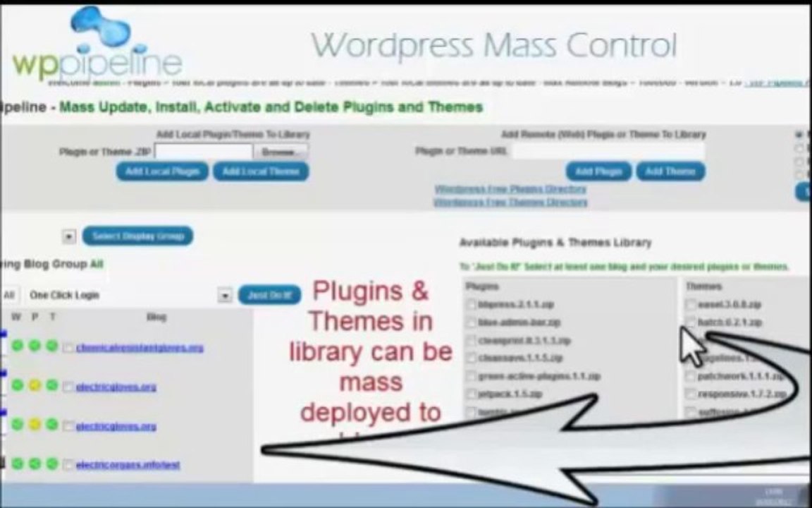Click the Add Local Plugin button
The width and height of the screenshot is (812, 508).
tap(162, 171)
